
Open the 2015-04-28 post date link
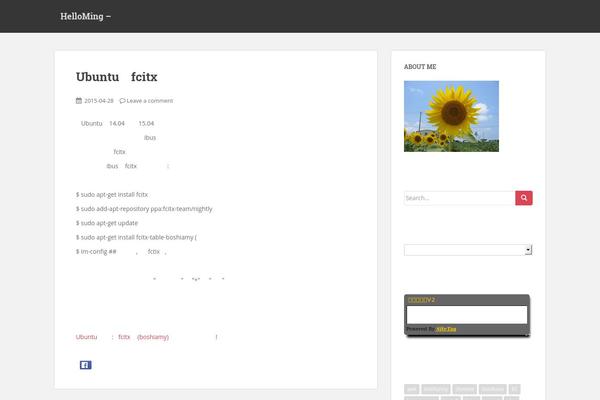[x=99, y=101]
